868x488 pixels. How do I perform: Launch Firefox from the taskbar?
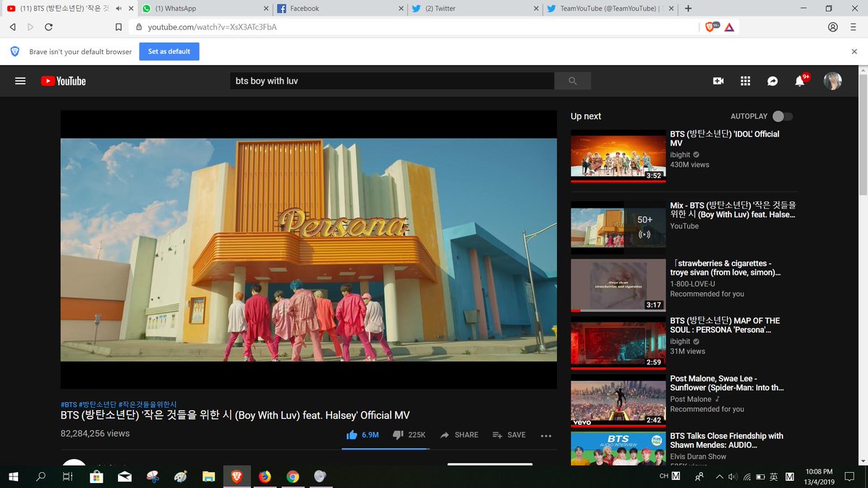tap(265, 476)
